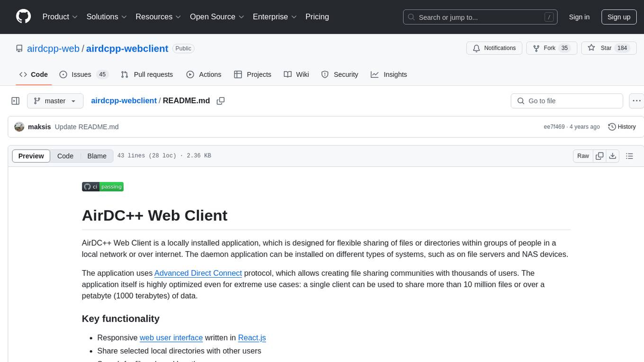Copy raw file contents
Screen dimensions: 644x362
599,156
